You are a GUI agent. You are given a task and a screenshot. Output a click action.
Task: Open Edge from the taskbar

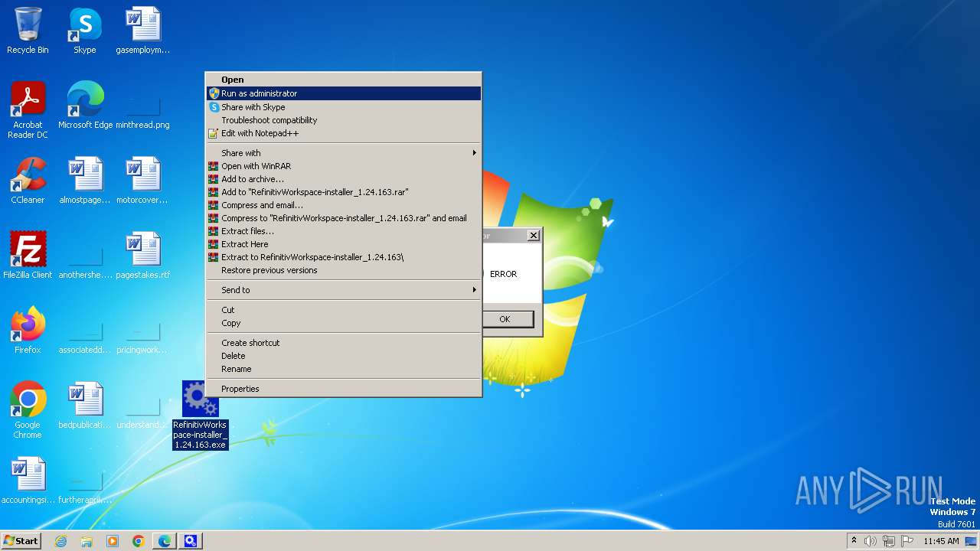tap(165, 541)
